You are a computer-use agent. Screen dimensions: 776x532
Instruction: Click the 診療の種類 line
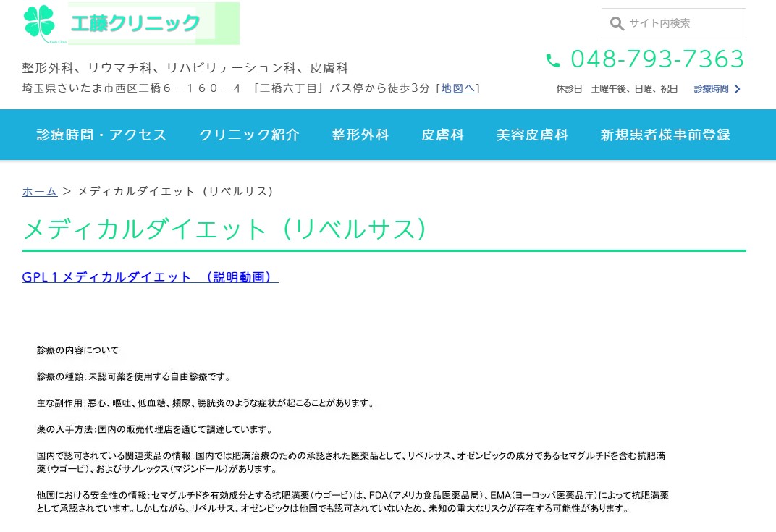pyautogui.click(x=134, y=376)
